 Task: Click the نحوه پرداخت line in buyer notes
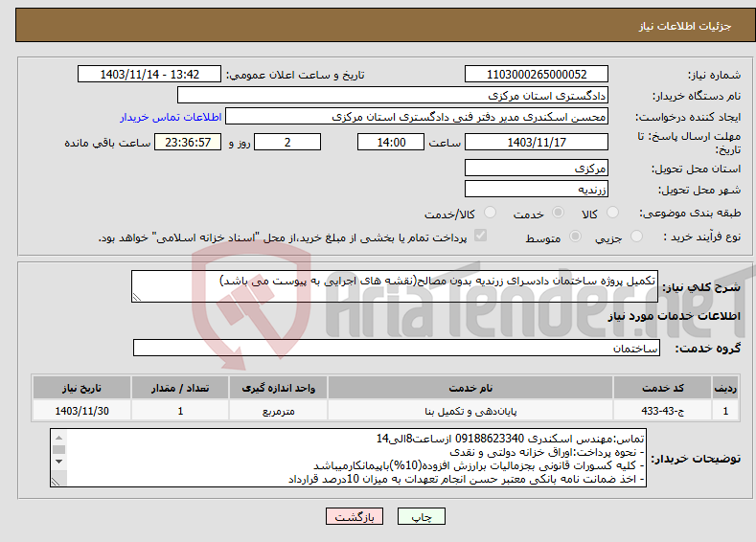coord(547,452)
